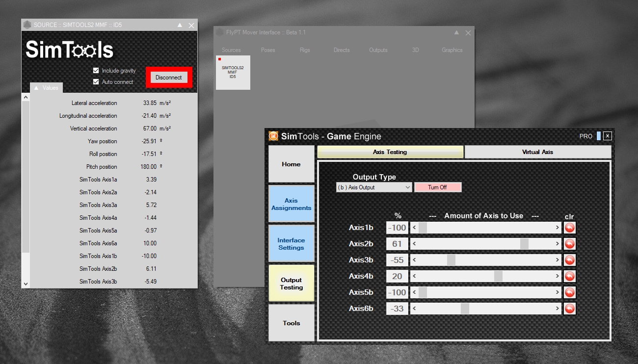Open the Output Type dropdown
Screen dimensions: 638x364
[x=374, y=187]
